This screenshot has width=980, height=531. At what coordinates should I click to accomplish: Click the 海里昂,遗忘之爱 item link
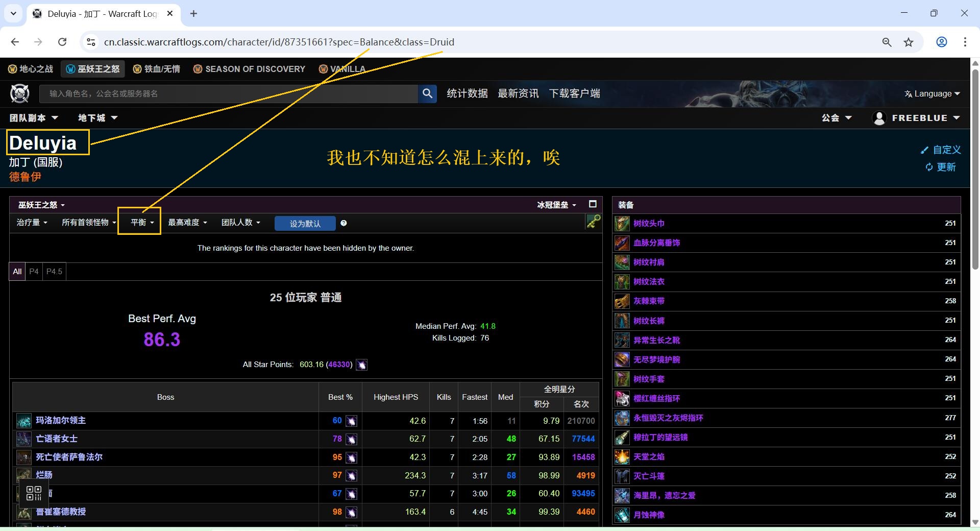(x=664, y=495)
